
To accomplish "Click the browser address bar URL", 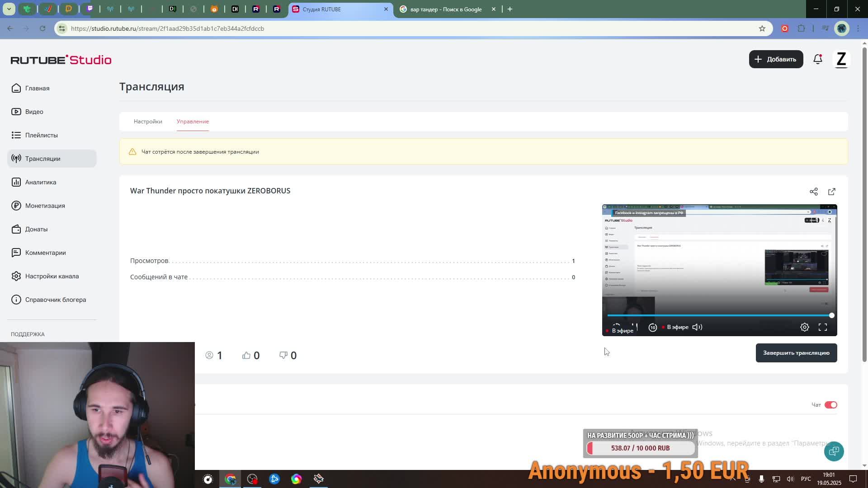I will pyautogui.click(x=167, y=28).
